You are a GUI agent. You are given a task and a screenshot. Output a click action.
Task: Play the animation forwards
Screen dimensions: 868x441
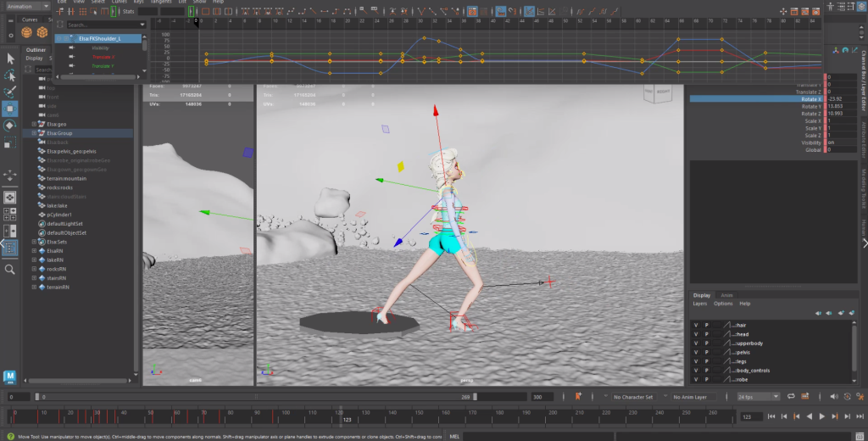[821, 416]
